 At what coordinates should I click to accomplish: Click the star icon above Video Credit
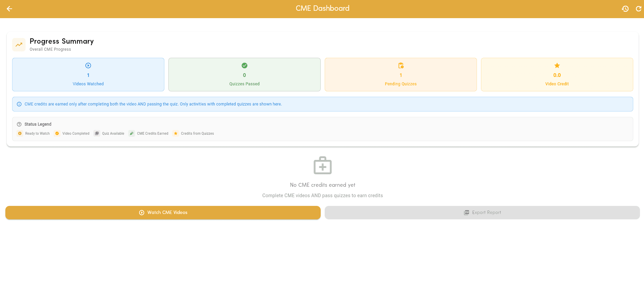tap(557, 66)
